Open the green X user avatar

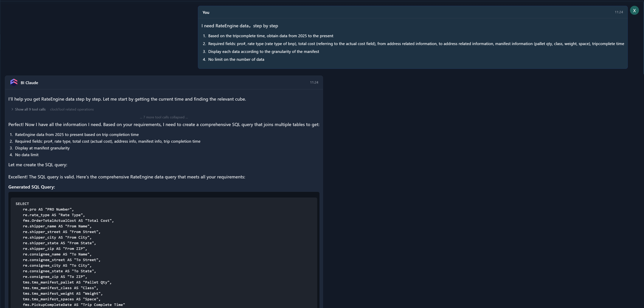[634, 10]
